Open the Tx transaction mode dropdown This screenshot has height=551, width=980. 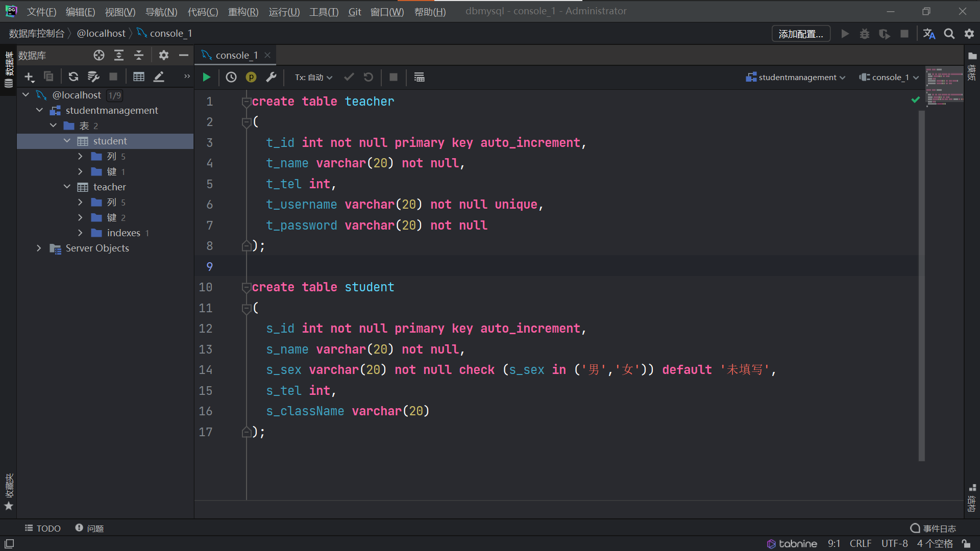pos(313,77)
